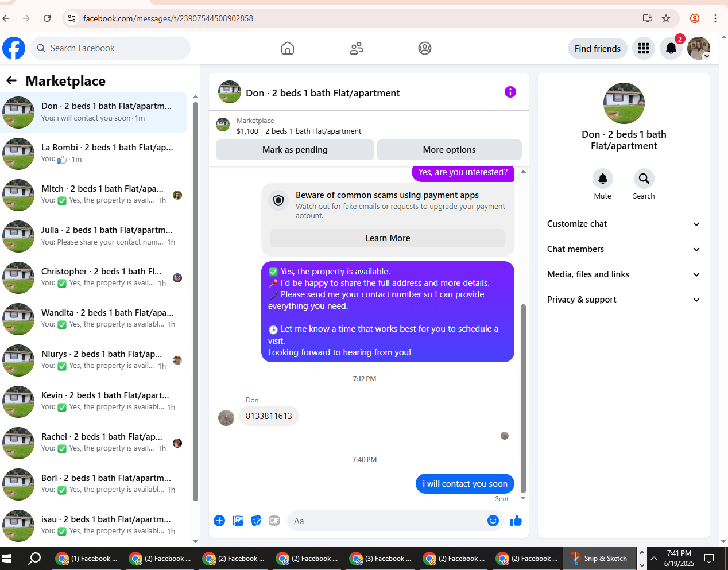This screenshot has height=570, width=728.
Task: Open Windows Start menu
Action: pos(7,558)
